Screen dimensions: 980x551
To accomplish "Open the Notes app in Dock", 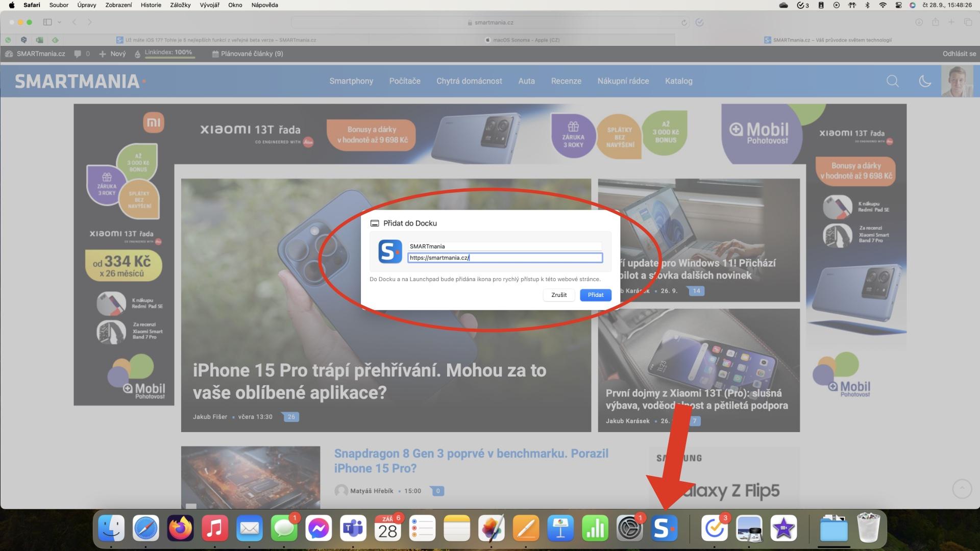I will point(457,528).
